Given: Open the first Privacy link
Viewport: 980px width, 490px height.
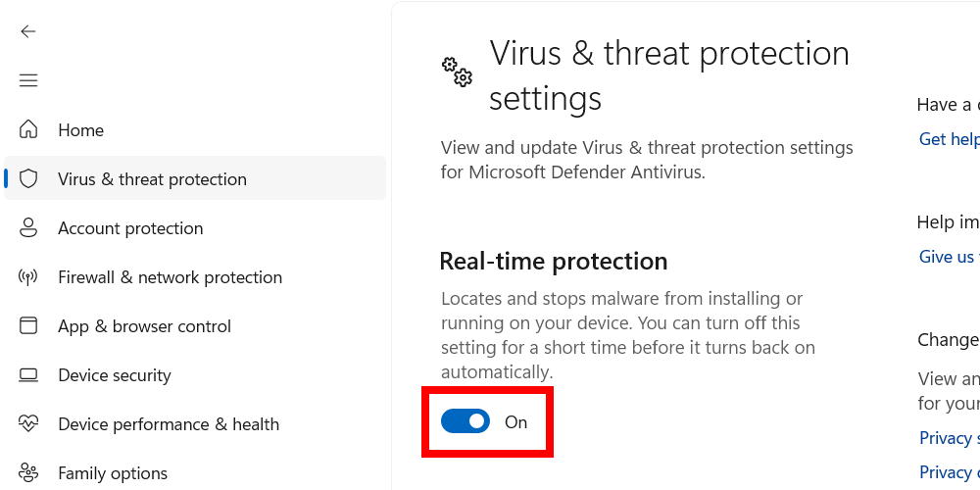Looking at the screenshot, I should click(x=949, y=437).
